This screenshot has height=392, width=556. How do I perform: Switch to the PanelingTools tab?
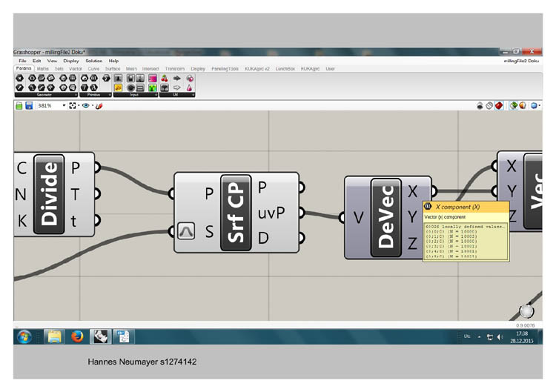point(225,69)
